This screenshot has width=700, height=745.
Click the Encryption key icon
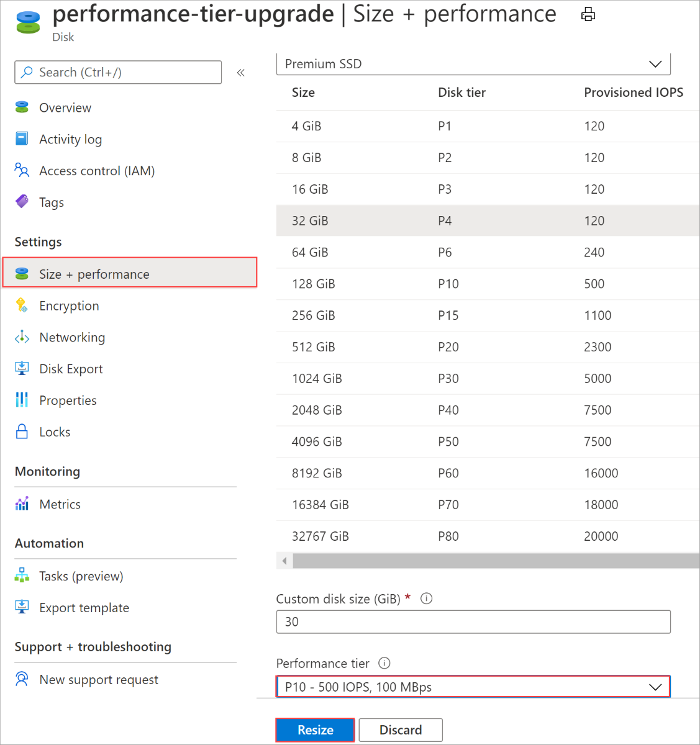pos(22,305)
